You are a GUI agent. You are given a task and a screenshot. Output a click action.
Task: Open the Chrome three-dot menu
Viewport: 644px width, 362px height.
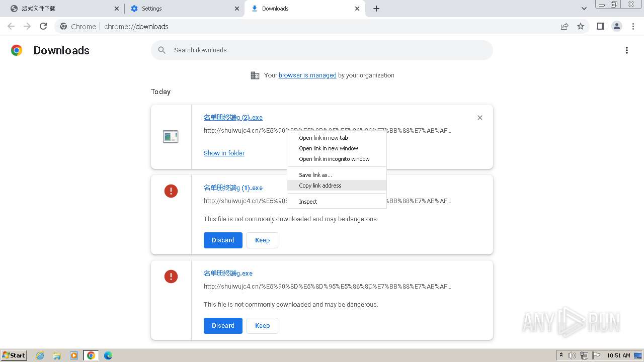633,27
